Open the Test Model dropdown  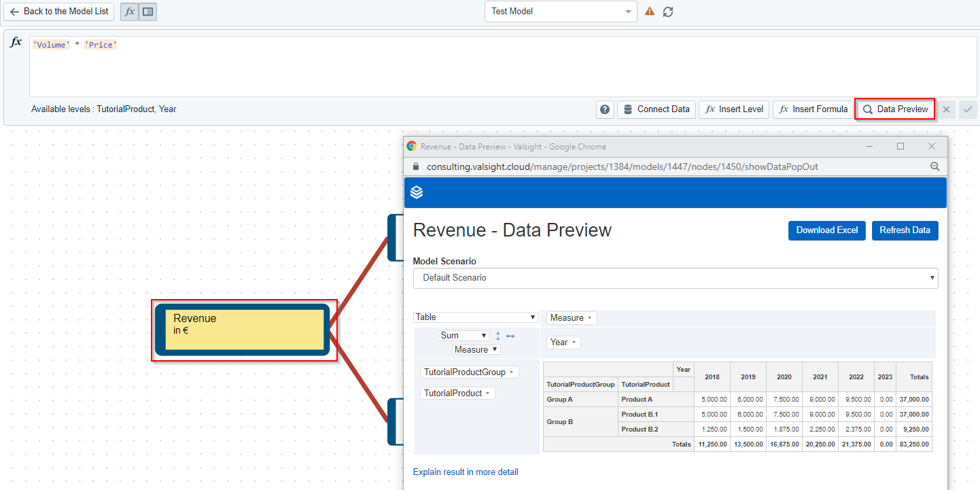tap(561, 12)
